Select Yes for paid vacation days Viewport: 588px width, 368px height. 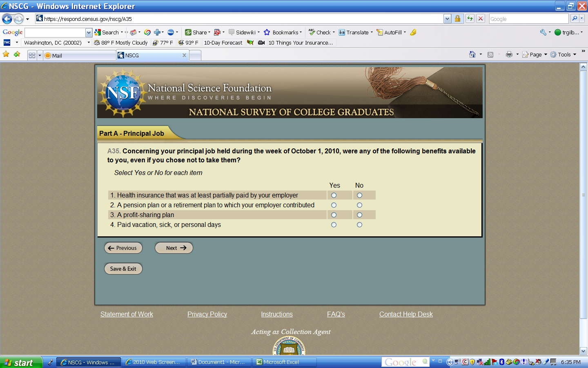coord(334,225)
